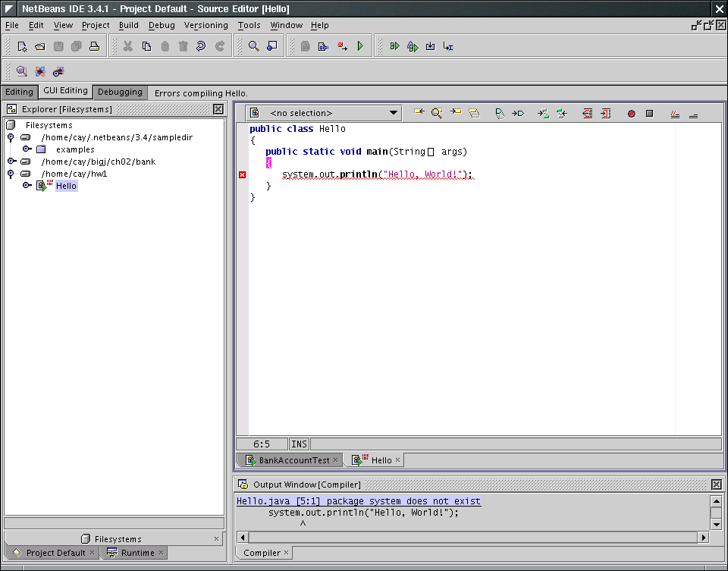Click the output horizontal scrollbar track
The width and height of the screenshot is (728, 571).
(473, 538)
